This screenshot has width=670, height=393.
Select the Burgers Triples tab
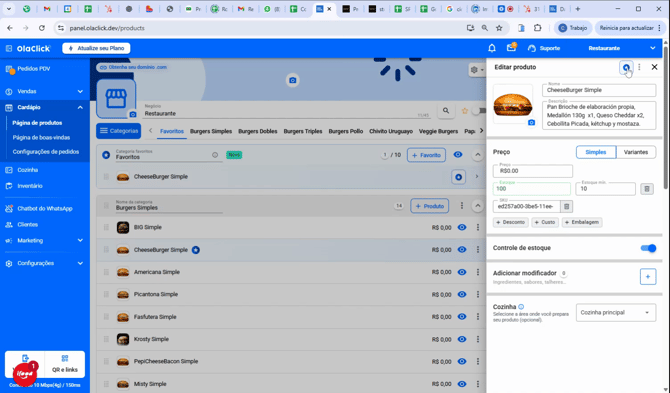click(x=303, y=131)
